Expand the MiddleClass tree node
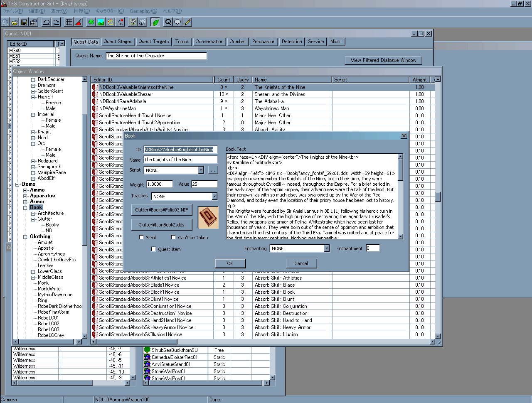Image resolution: width=532 pixels, height=403 pixels. (x=33, y=277)
